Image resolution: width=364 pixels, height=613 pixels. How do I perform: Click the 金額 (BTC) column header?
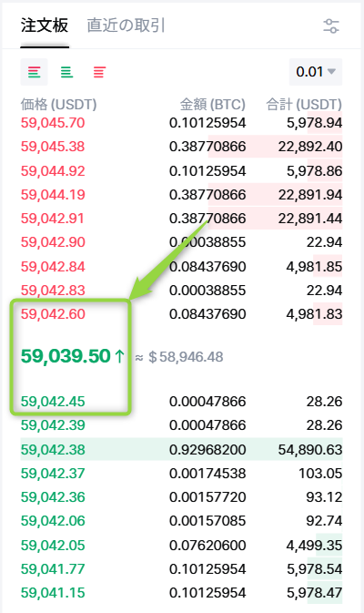click(x=212, y=105)
